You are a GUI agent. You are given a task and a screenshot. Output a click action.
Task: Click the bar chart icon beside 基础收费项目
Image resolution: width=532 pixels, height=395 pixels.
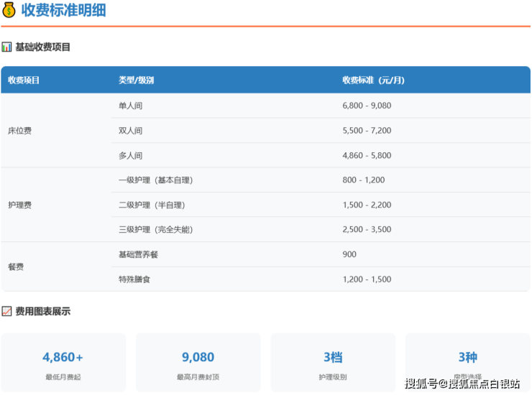click(6, 47)
